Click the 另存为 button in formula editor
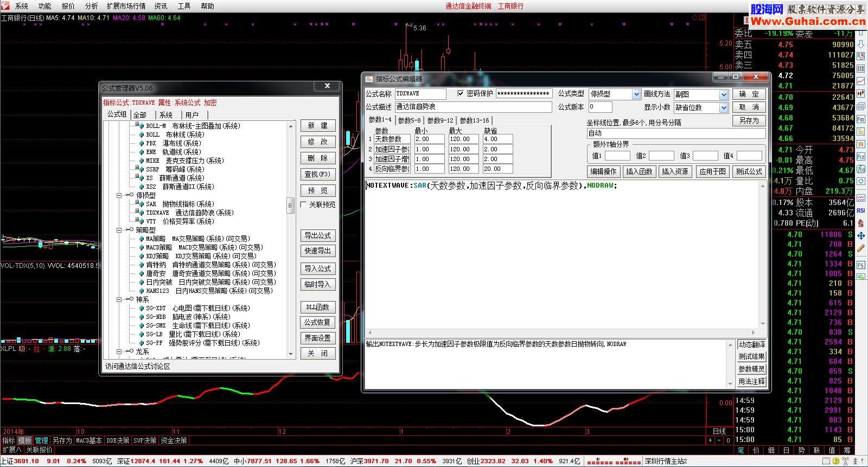 click(x=749, y=120)
